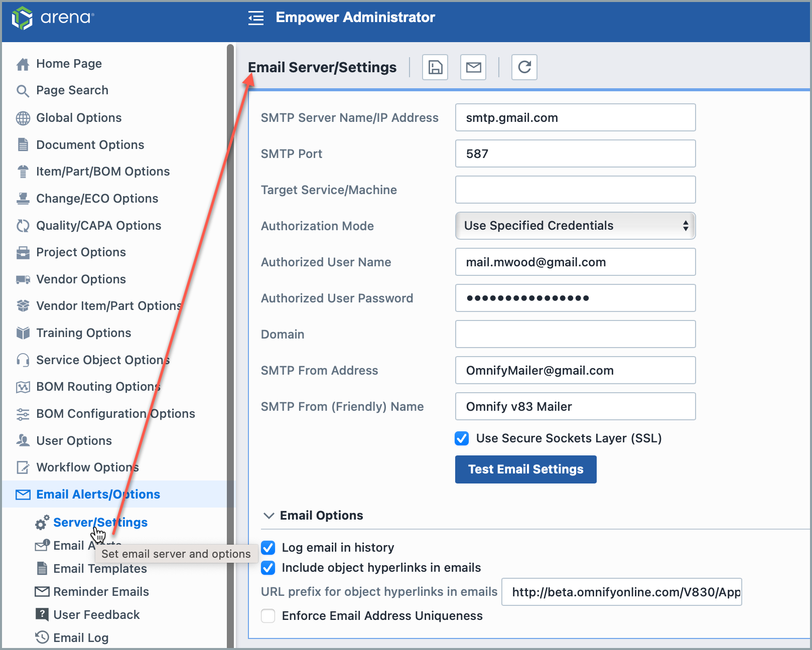Click the envelope icon beside Save
Screen dimensions: 812x650
click(x=473, y=67)
